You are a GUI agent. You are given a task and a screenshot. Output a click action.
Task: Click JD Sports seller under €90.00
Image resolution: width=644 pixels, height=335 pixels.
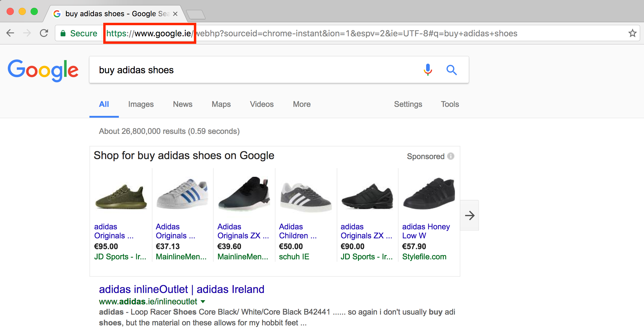point(366,257)
